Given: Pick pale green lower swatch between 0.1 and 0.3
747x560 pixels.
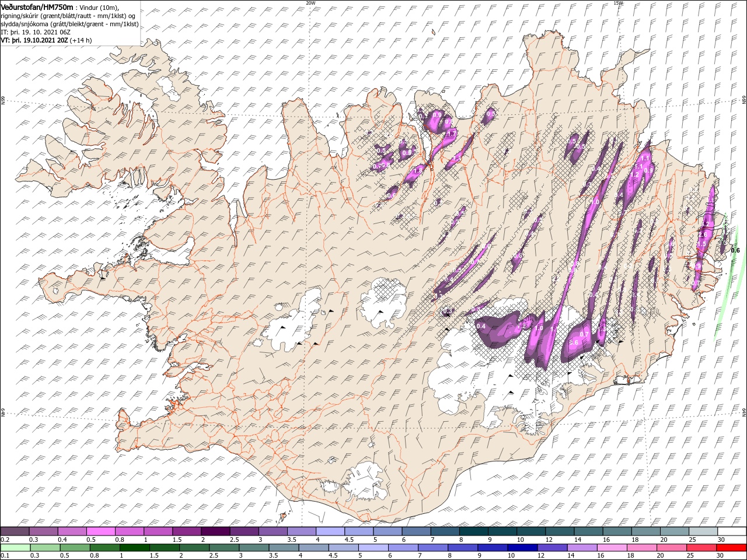Looking at the screenshot, I should pyautogui.click(x=15, y=548).
